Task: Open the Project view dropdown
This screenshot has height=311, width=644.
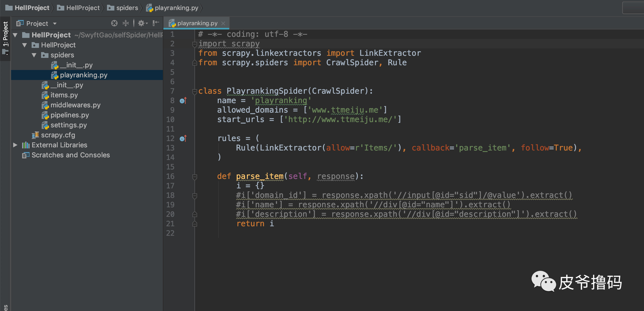Action: point(55,23)
